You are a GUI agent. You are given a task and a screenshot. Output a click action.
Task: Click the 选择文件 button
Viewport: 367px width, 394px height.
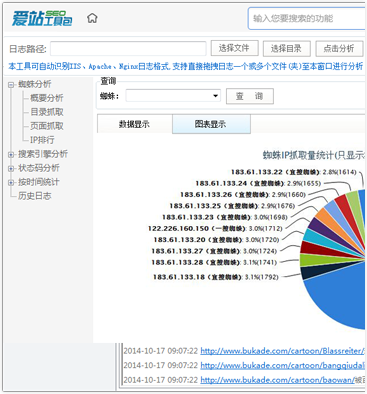234,48
